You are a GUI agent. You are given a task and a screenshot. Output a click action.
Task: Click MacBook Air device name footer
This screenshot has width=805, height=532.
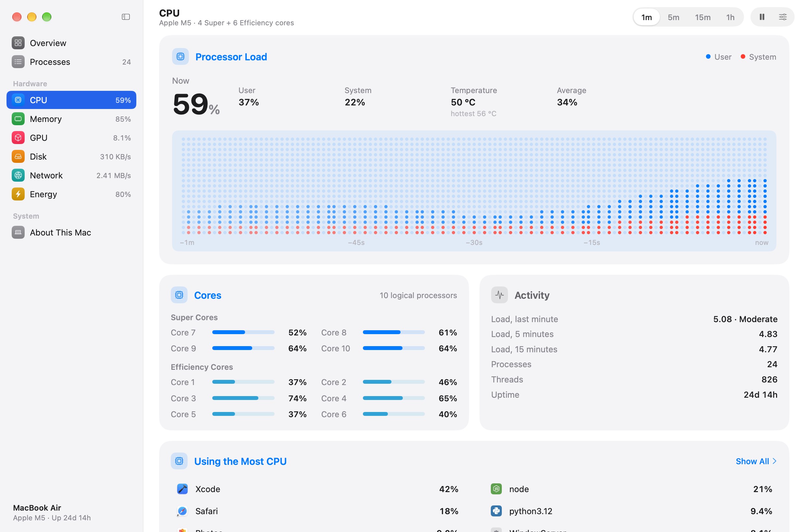[37, 508]
